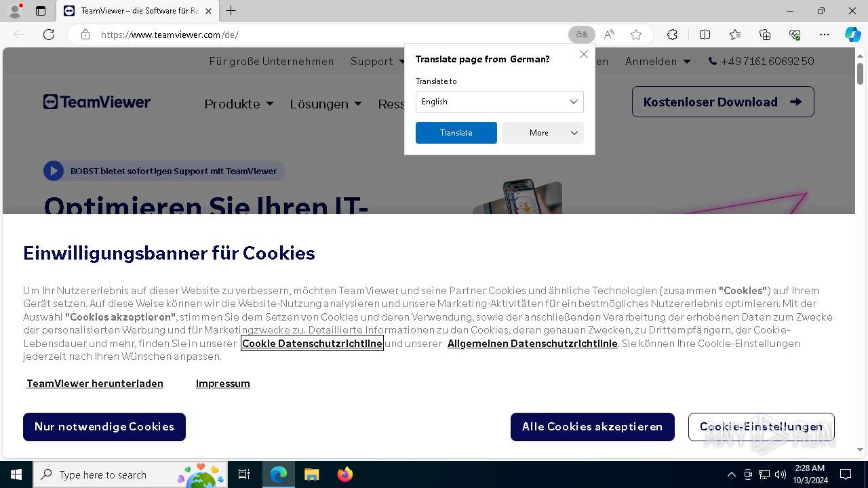Viewport: 868px width, 488px height.
Task: Open the Cookie Datenschutzrichtlinie link
Action: tap(312, 343)
